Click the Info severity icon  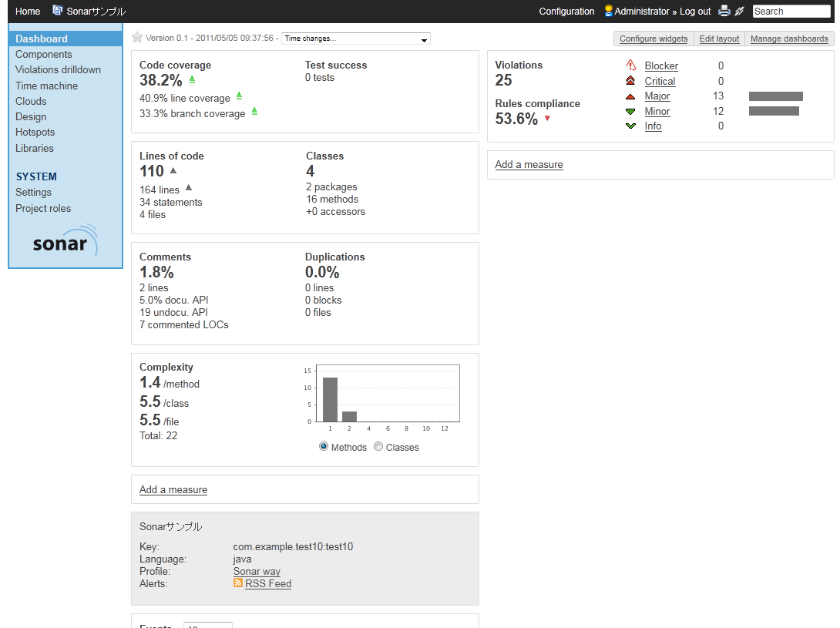point(630,126)
